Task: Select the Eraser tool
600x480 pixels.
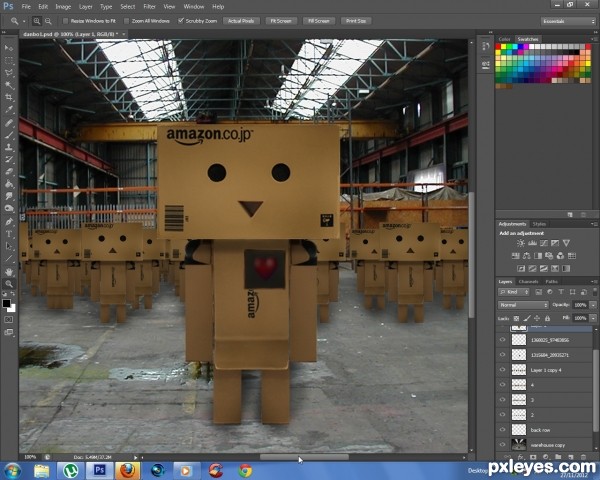Action: [x=8, y=171]
